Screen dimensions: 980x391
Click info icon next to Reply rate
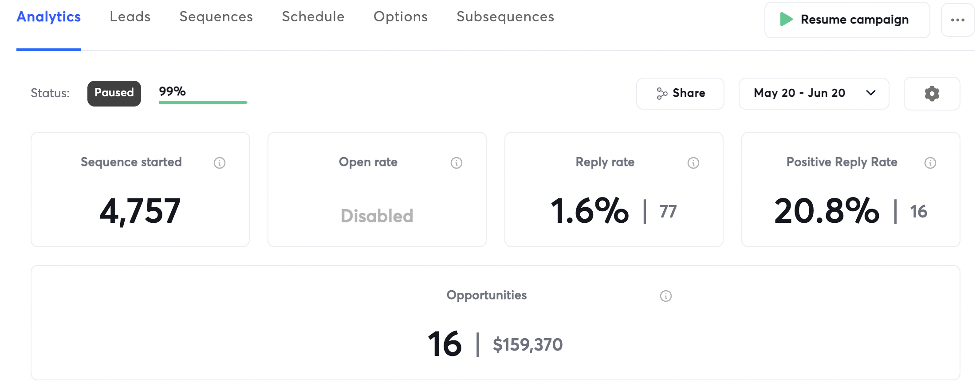pos(693,163)
